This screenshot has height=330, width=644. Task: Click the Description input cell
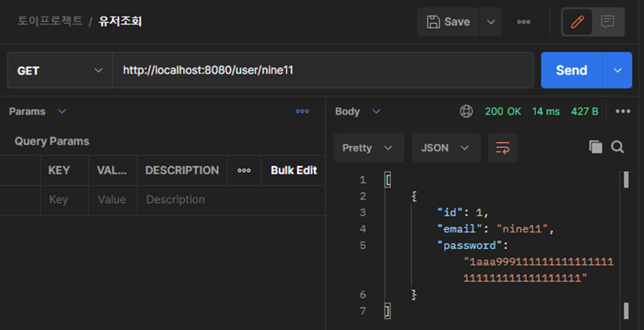click(232, 200)
